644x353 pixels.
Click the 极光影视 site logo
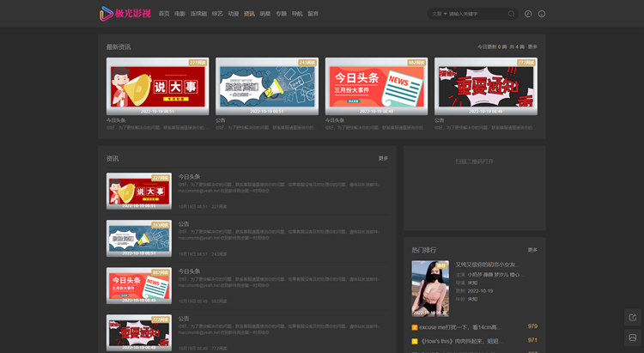click(125, 14)
